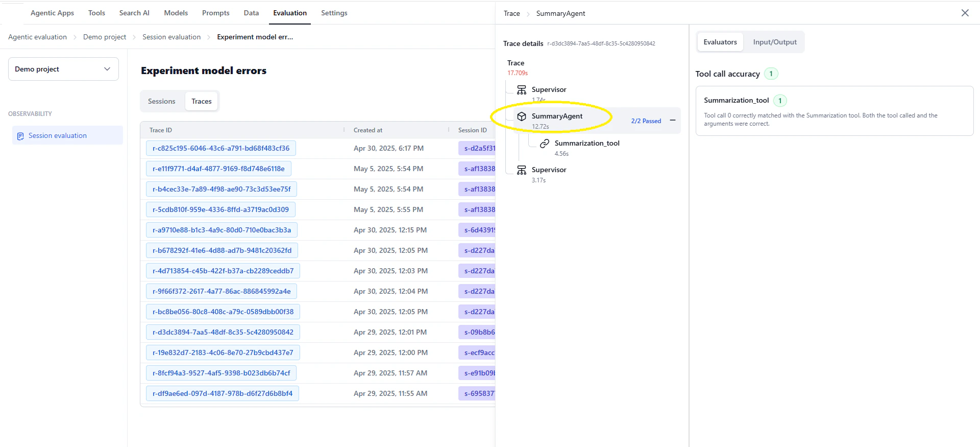Open trace r-8fcf94a3-9527-4af5-9398-b023db6b74cf
The image size is (980, 447).
tap(221, 373)
